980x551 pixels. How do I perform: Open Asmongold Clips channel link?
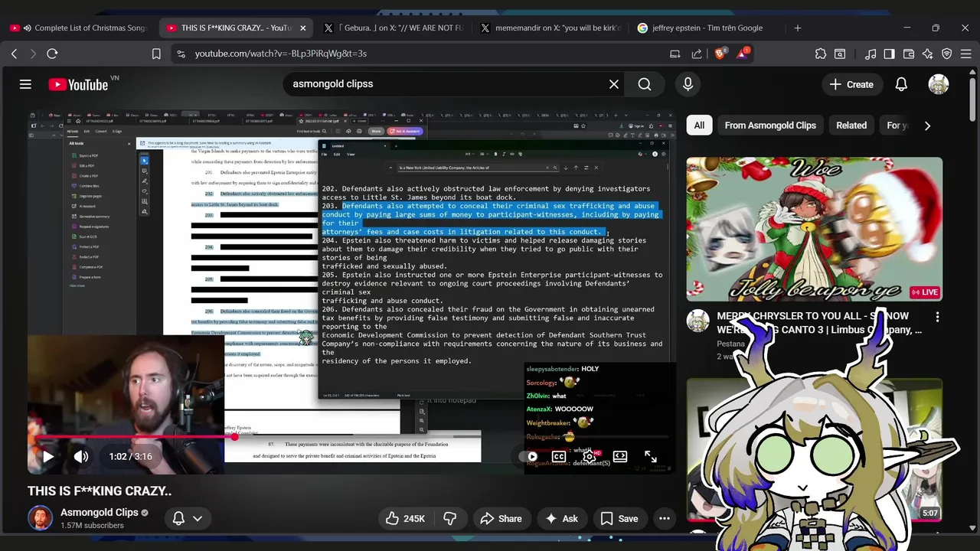[x=100, y=513]
